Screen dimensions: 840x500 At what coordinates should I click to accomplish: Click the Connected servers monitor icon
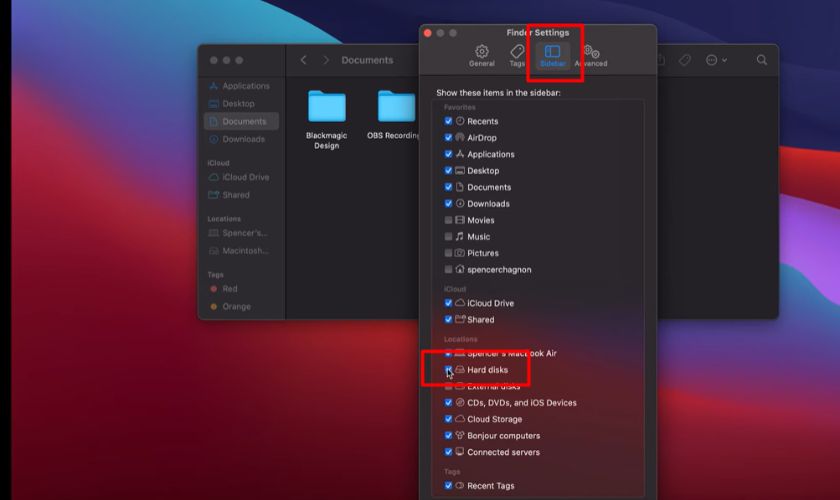click(x=460, y=452)
